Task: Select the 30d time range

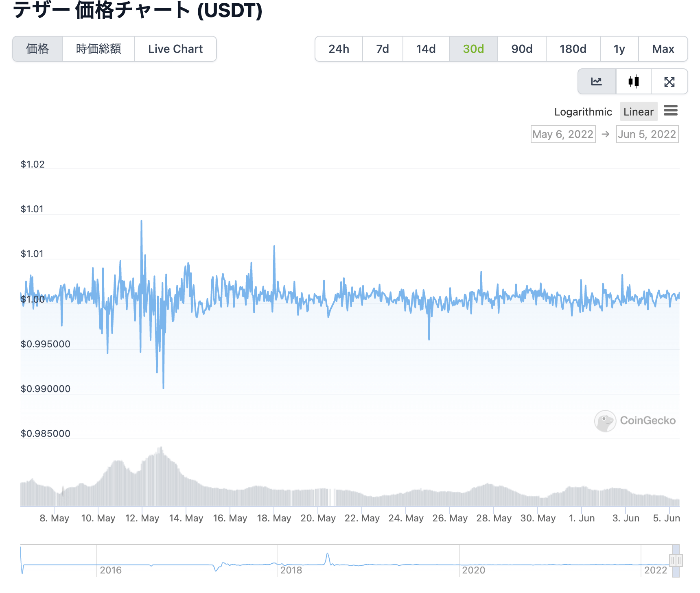Action: click(473, 49)
